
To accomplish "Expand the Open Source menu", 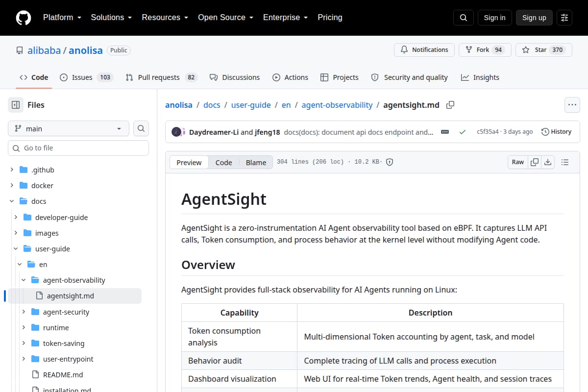I will coord(225,17).
